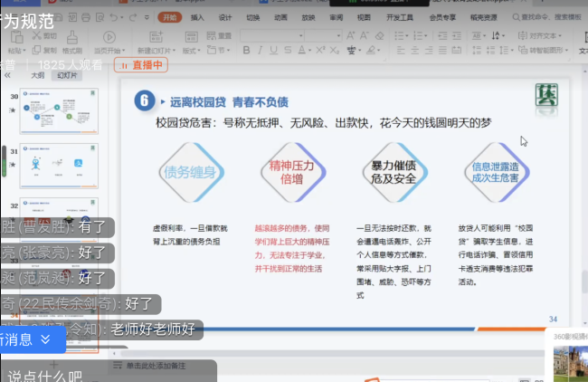Open the 开发工具 (Developer) tab
Screen dimensions: 588x382
tap(400, 17)
